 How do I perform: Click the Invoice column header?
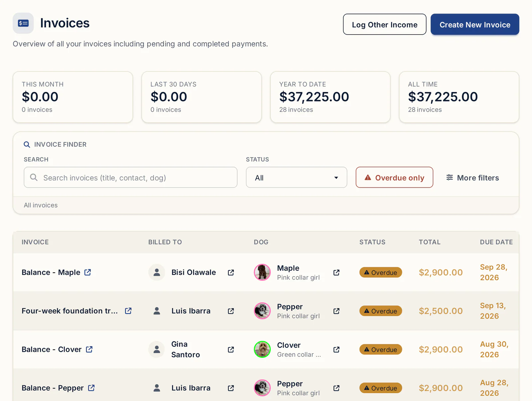coord(35,242)
